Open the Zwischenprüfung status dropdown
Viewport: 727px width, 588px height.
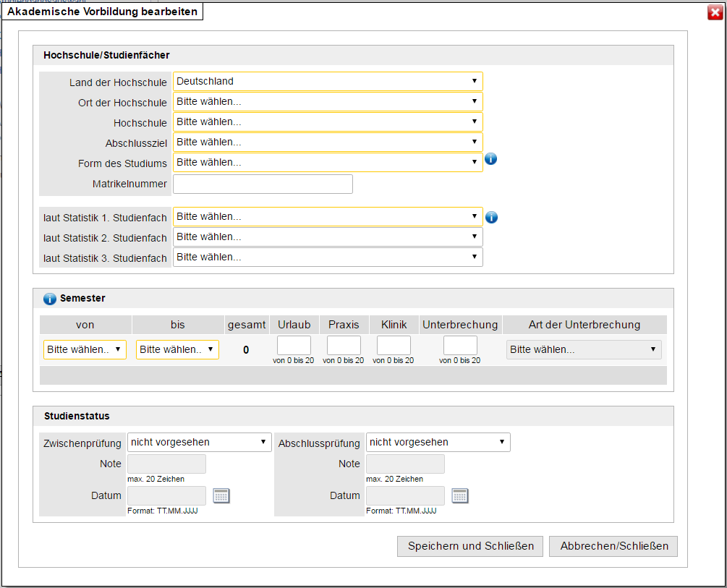pyautogui.click(x=200, y=443)
